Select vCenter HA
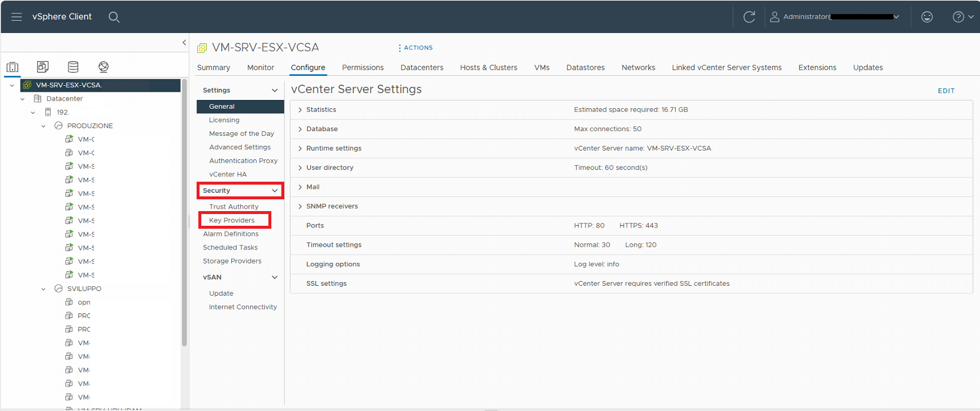 (228, 174)
